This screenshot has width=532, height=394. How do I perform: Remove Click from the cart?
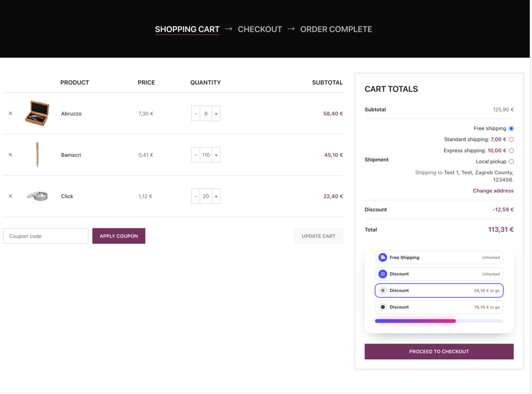tap(10, 196)
